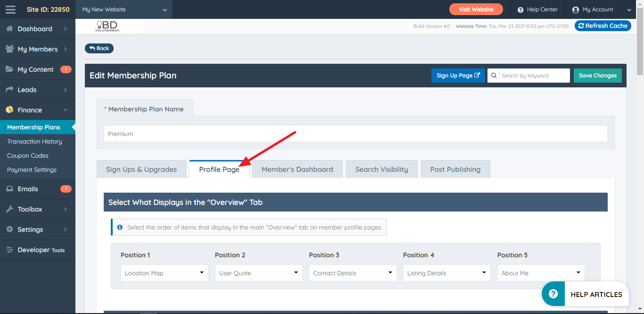The width and height of the screenshot is (644, 314).
Task: Click the info icon in Overview hint
Action: point(120,227)
